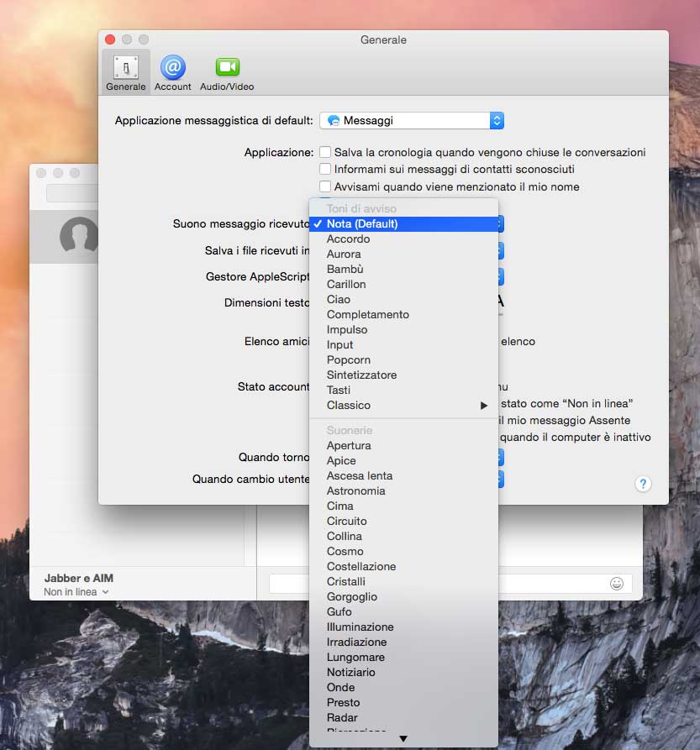The height and width of the screenshot is (750, 700).
Task: Click the emoji smiley icon in Messages window
Action: tap(617, 584)
